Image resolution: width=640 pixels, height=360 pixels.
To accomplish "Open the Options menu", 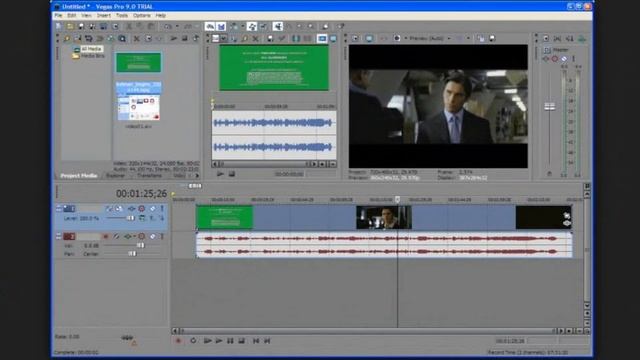I will pos(142,16).
